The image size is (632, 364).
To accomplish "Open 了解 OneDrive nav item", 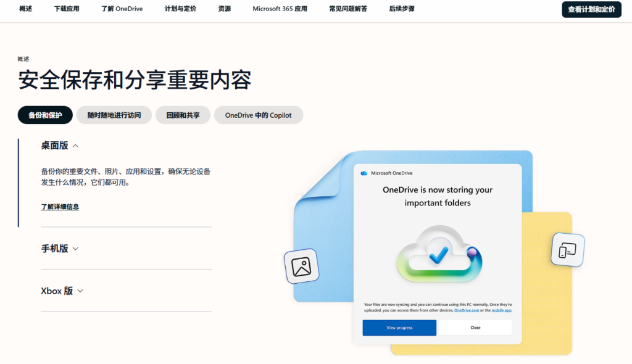I will [122, 9].
